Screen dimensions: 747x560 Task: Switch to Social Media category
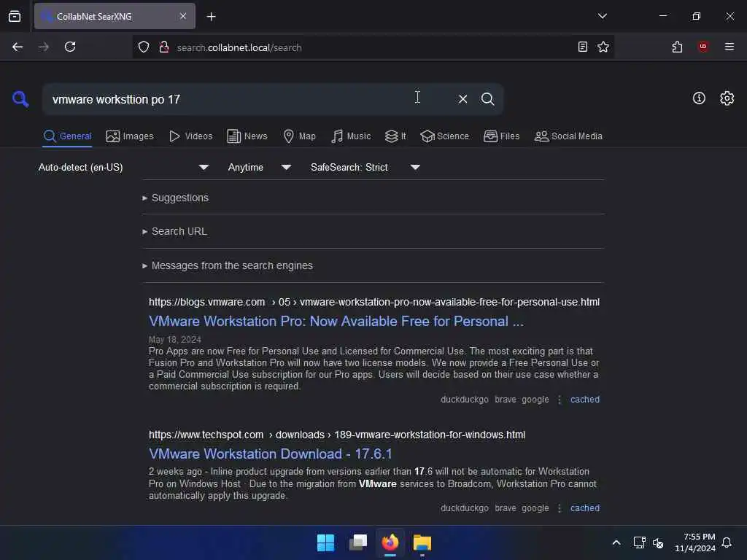click(x=568, y=136)
